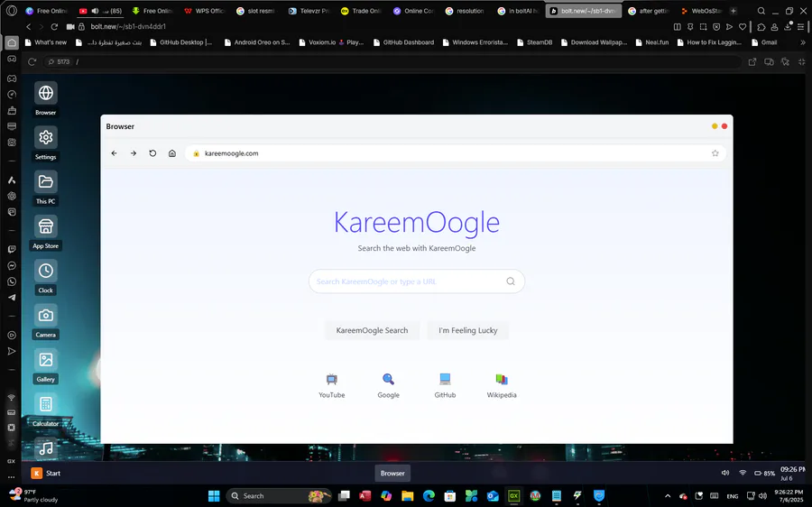Open the GitHub shortcut
This screenshot has width=812, height=507.
pos(445,386)
